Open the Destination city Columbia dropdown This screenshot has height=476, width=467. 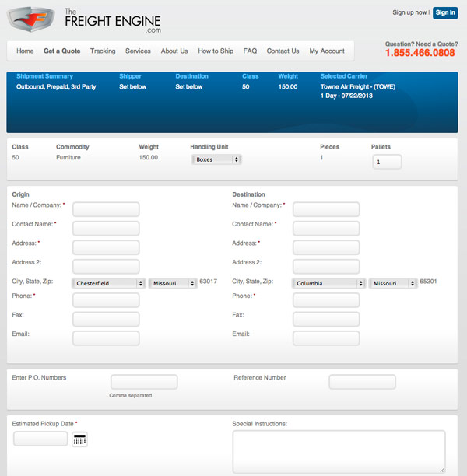coord(328,284)
